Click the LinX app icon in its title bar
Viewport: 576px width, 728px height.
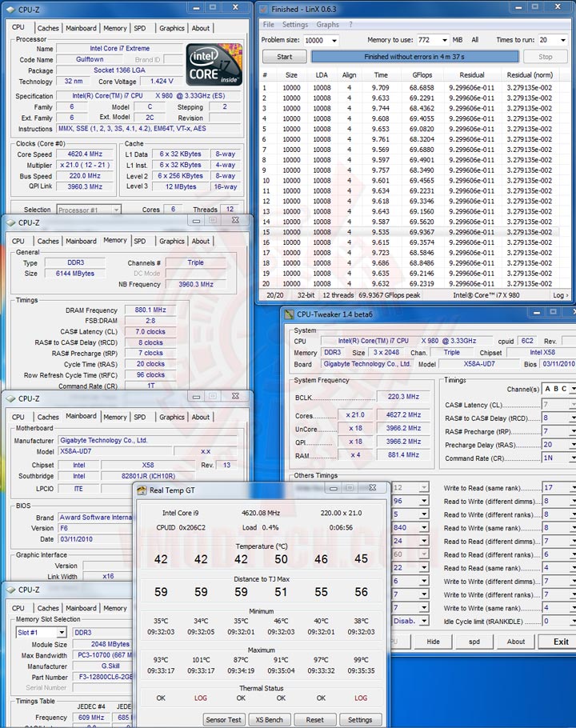264,9
